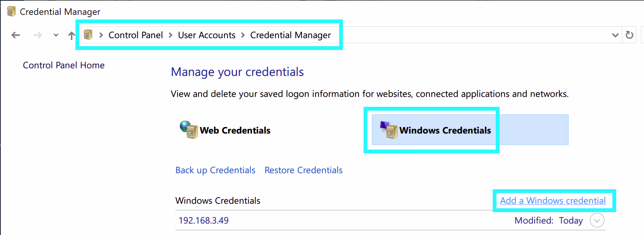This screenshot has height=235, width=644.
Task: Click the Credential Manager title bar icon
Action: 11,11
